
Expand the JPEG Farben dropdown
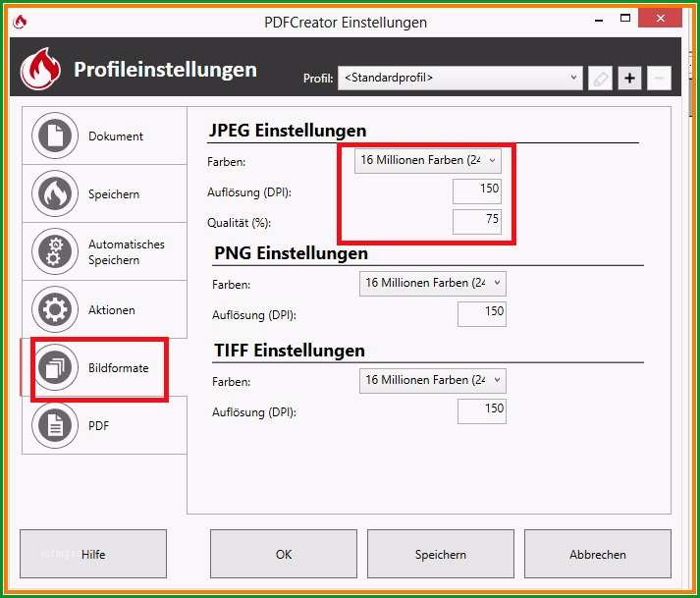coord(428,161)
